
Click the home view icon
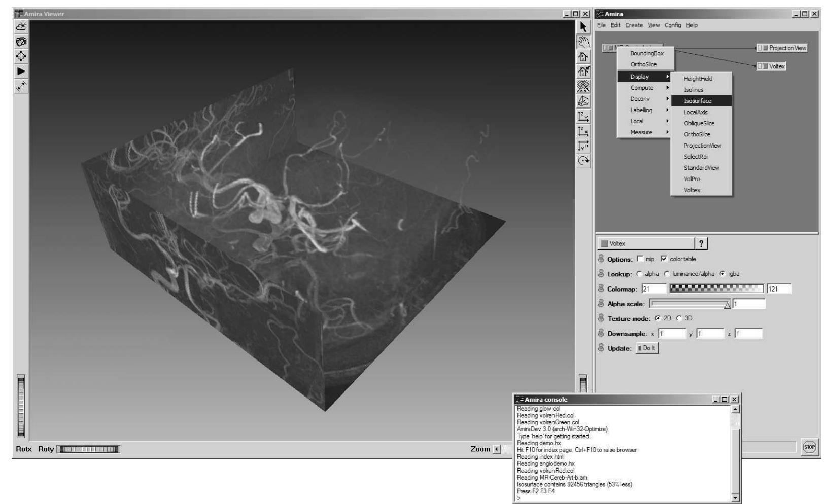[583, 57]
